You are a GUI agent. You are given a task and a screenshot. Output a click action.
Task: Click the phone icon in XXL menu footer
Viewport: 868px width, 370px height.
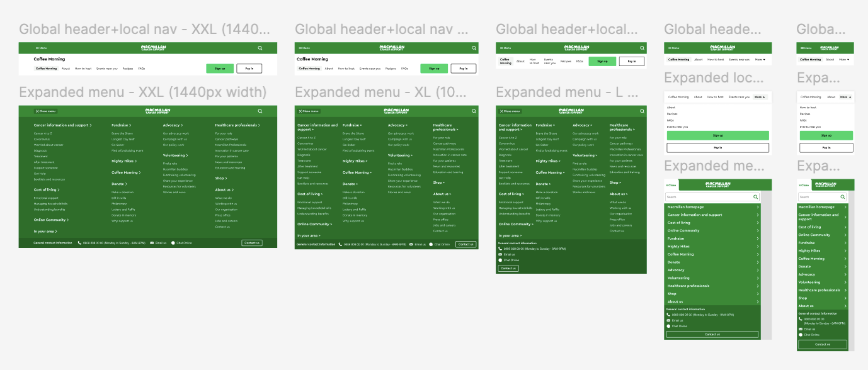pos(80,243)
